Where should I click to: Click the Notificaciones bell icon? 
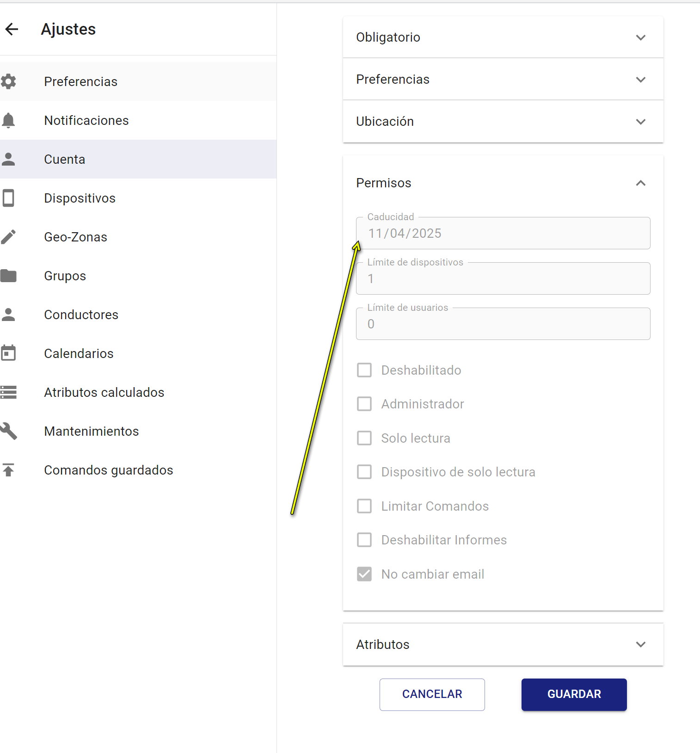(8, 120)
